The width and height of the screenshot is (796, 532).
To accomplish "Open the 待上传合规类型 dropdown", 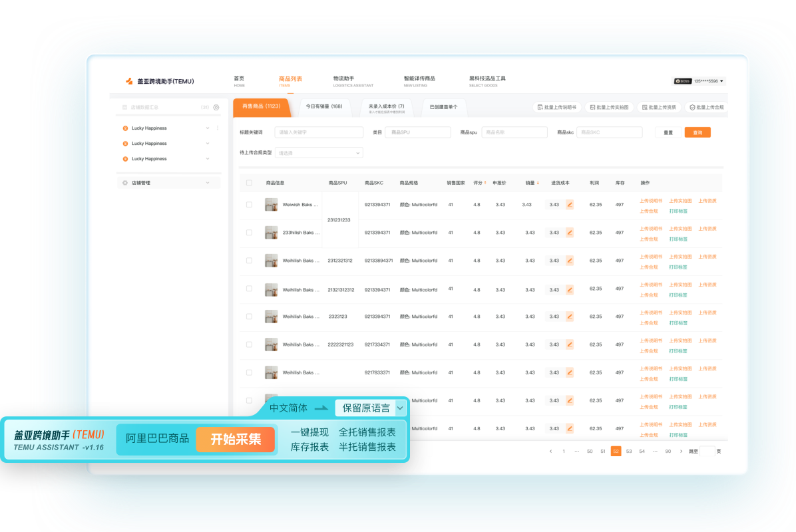I will click(319, 153).
